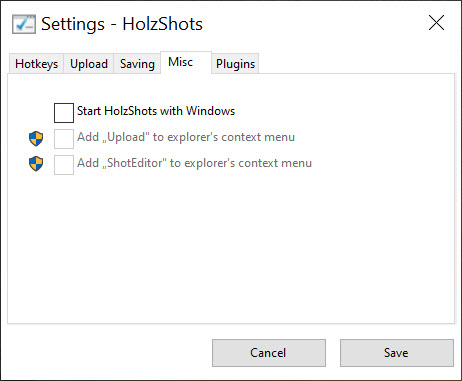Click the "Add ShotEditor to explorer's context menu" label
This screenshot has width=462, height=381.
(x=194, y=163)
